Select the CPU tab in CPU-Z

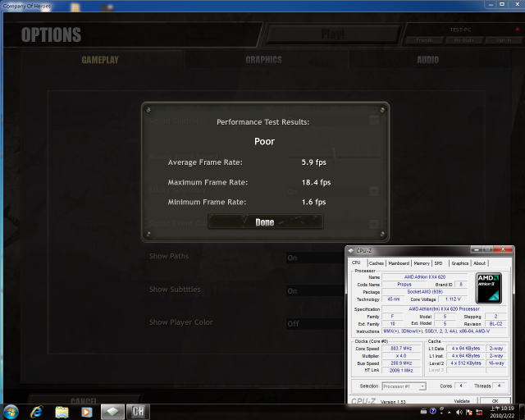[x=357, y=262]
